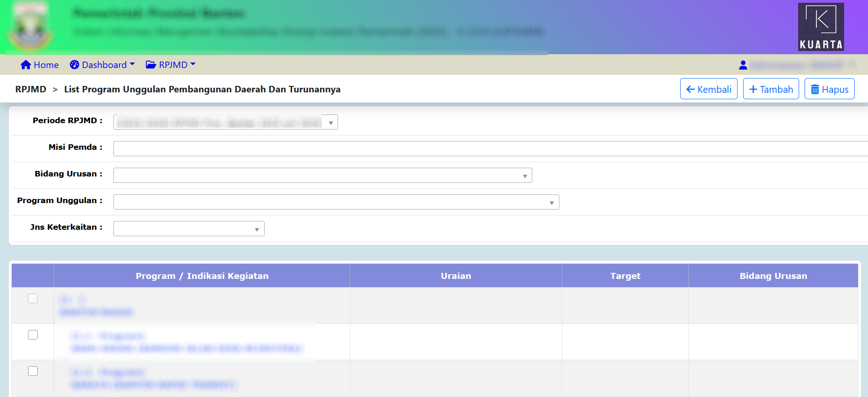Viewport: 868px width, 397px height.
Task: Expand the Jns Keterkaitan dropdown
Action: [189, 229]
